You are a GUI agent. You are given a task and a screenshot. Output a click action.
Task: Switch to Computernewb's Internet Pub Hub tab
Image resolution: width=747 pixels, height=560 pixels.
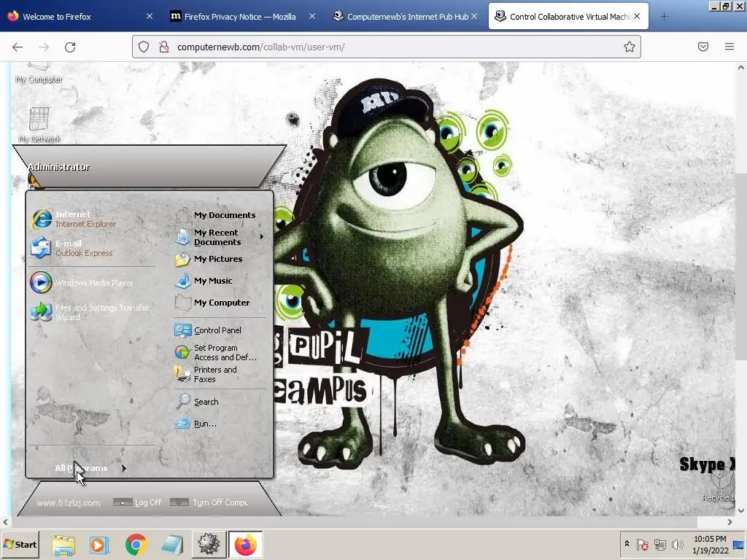[x=405, y=16]
